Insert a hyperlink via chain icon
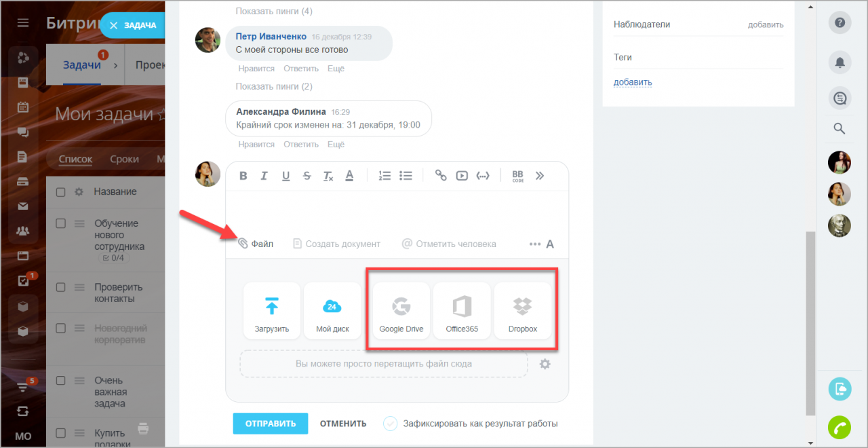868x448 pixels. 441,176
